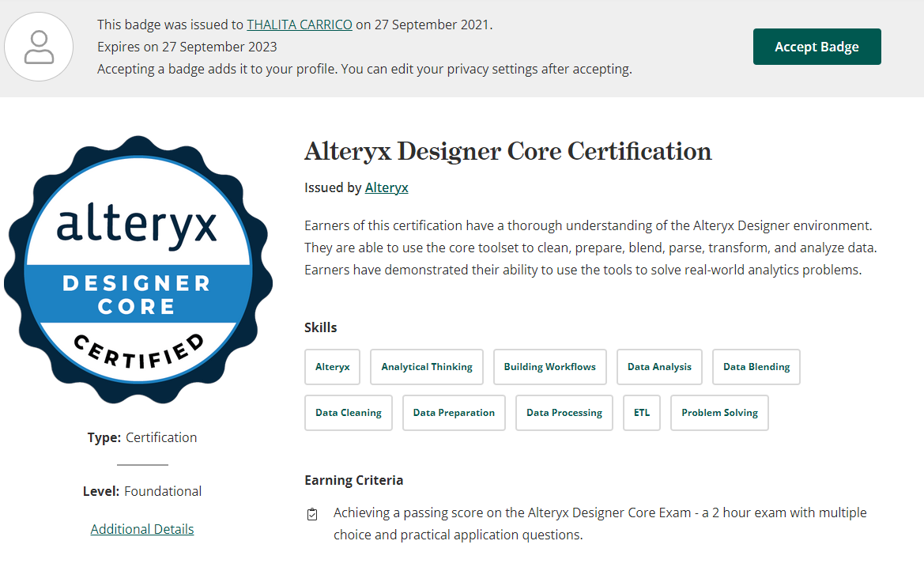Click the clipboard icon beside Earning Criteria
Image resolution: width=924 pixels, height=571 pixels.
312,513
